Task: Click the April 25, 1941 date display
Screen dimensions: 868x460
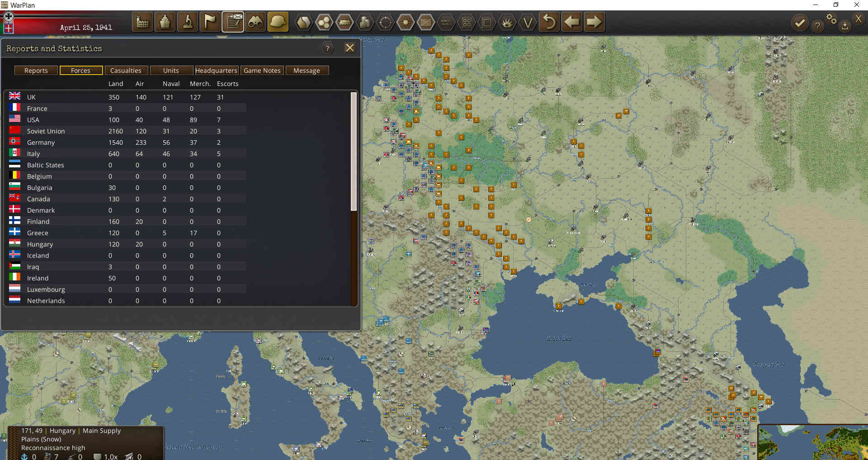Action: 86,28
